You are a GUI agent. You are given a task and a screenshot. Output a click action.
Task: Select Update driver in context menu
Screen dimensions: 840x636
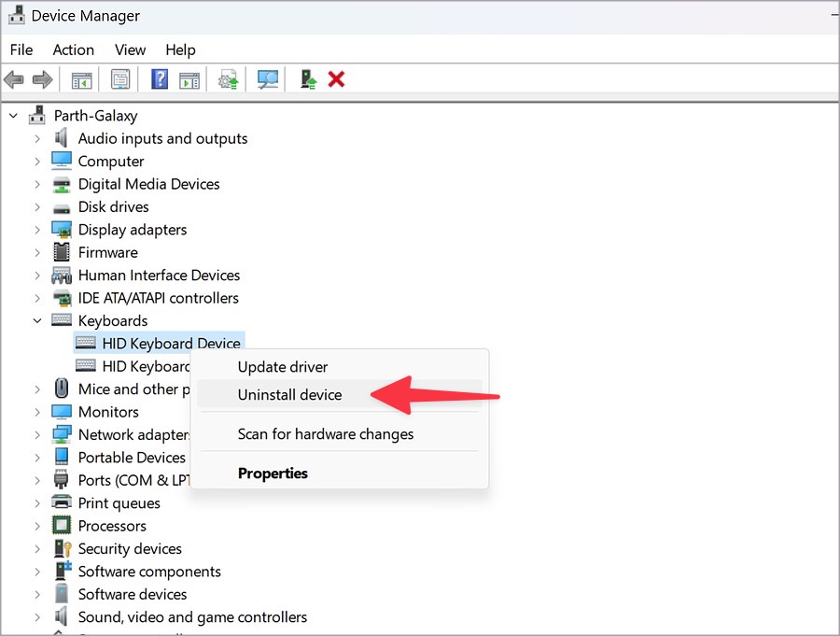point(282,367)
